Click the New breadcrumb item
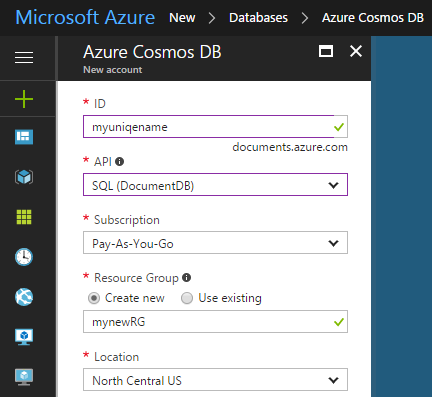Image resolution: width=432 pixels, height=397 pixels. (x=182, y=18)
